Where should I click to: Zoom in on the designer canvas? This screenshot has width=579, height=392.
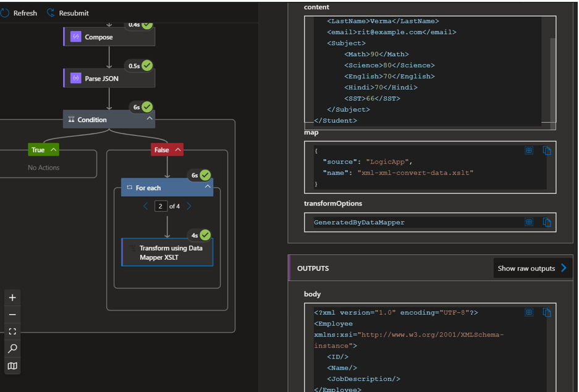click(x=12, y=298)
